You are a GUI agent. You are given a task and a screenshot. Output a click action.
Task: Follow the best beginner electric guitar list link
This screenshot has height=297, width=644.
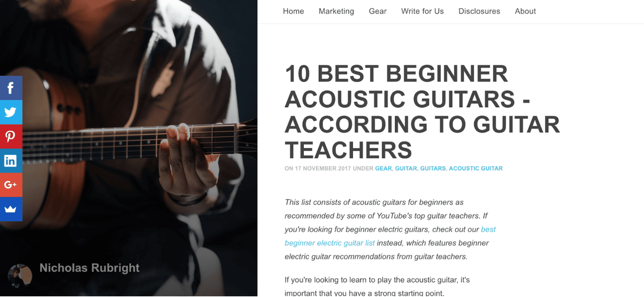point(390,236)
